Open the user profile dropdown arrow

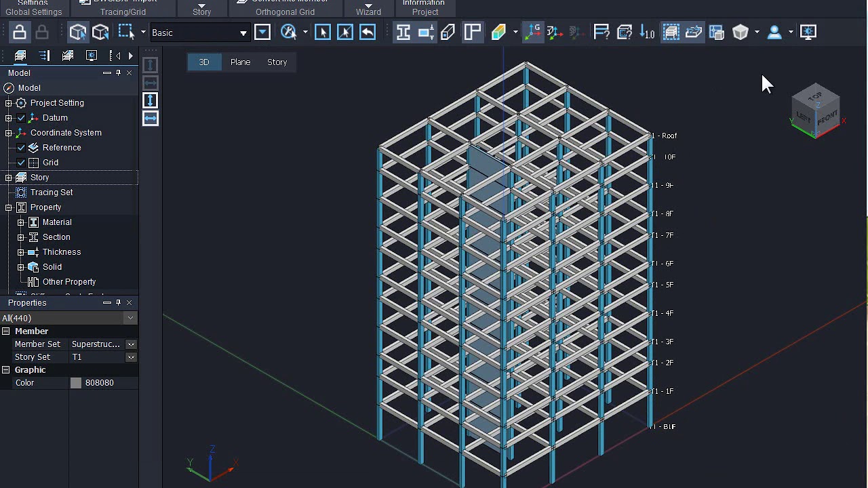point(791,33)
